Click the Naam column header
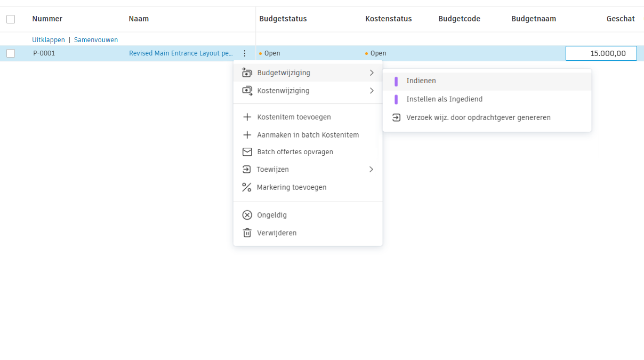Viewport: 644px width, 360px height. point(139,19)
